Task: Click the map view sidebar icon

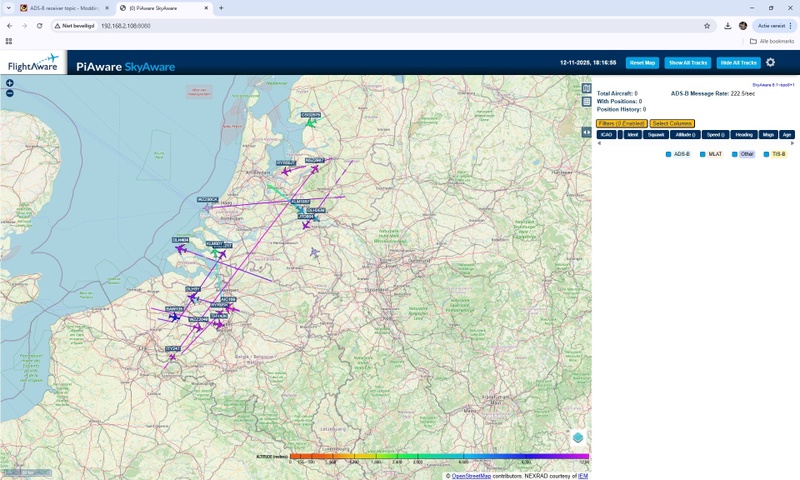Action: [587, 89]
